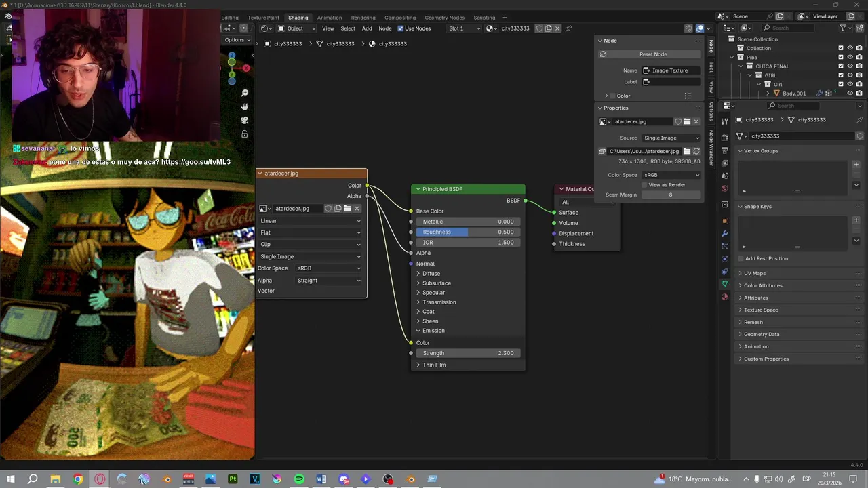Expand the UV Maps panel
Image resolution: width=868 pixels, height=488 pixels.
pyautogui.click(x=754, y=273)
